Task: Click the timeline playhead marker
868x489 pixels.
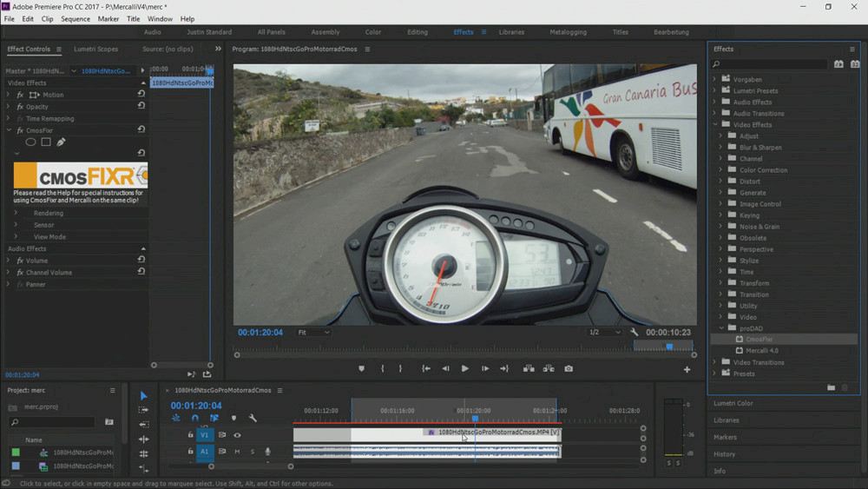Action: [x=475, y=419]
